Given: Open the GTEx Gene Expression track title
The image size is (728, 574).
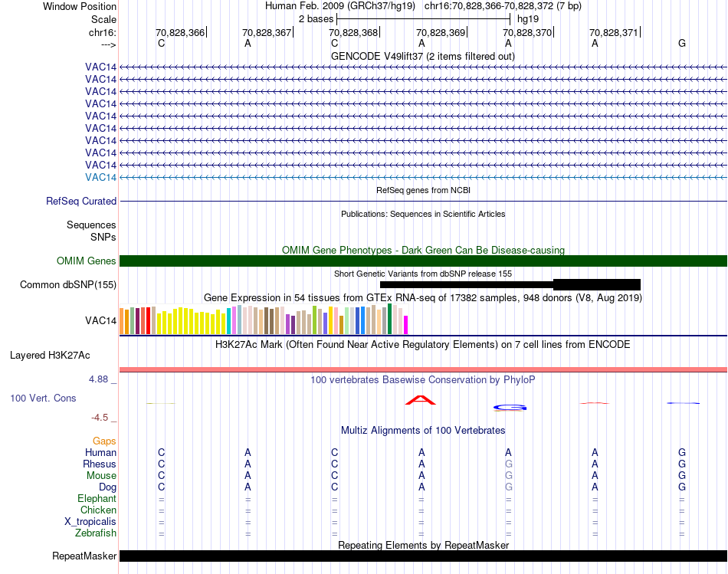Looking at the screenshot, I should (423, 297).
